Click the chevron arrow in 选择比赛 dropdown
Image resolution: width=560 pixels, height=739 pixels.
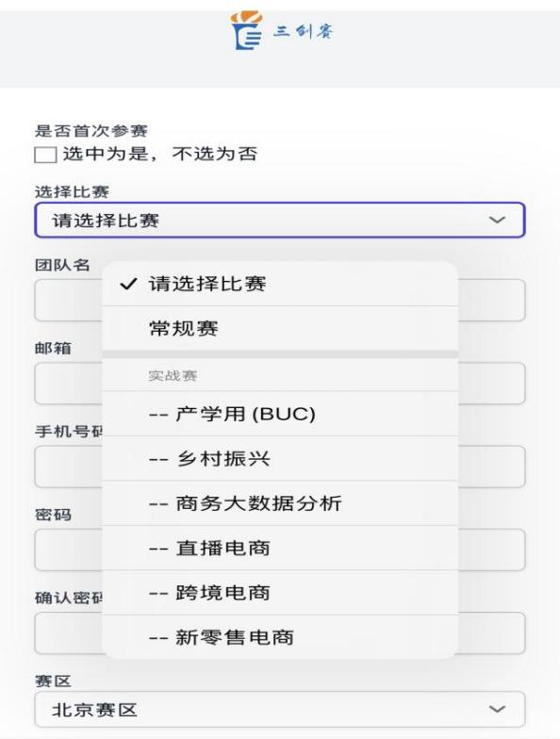pyautogui.click(x=497, y=220)
